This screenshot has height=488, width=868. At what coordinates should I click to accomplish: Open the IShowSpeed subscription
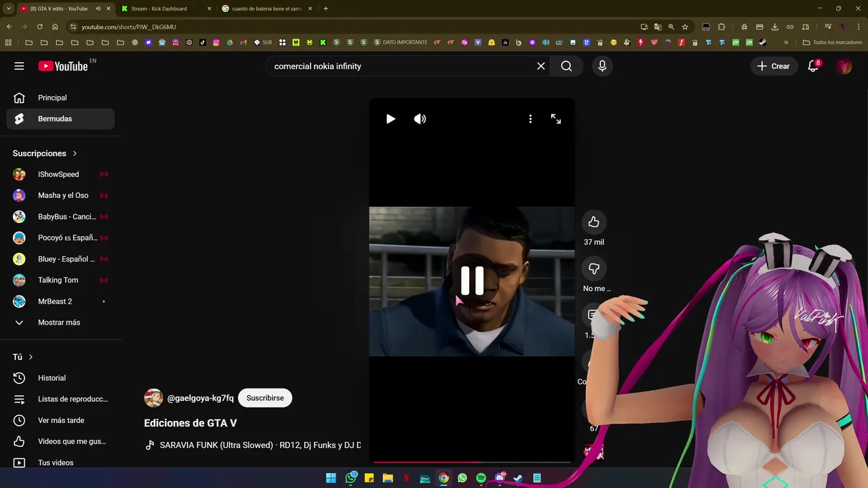(60, 174)
